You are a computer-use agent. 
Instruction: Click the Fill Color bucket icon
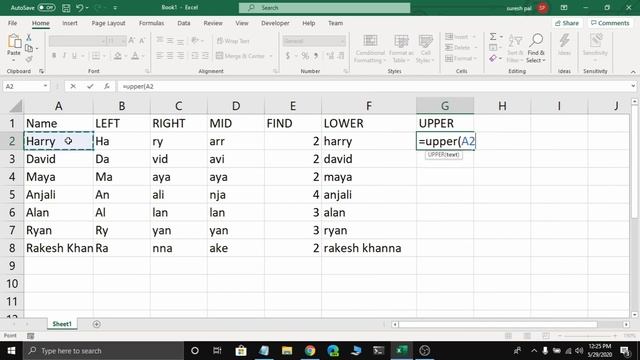click(118, 56)
